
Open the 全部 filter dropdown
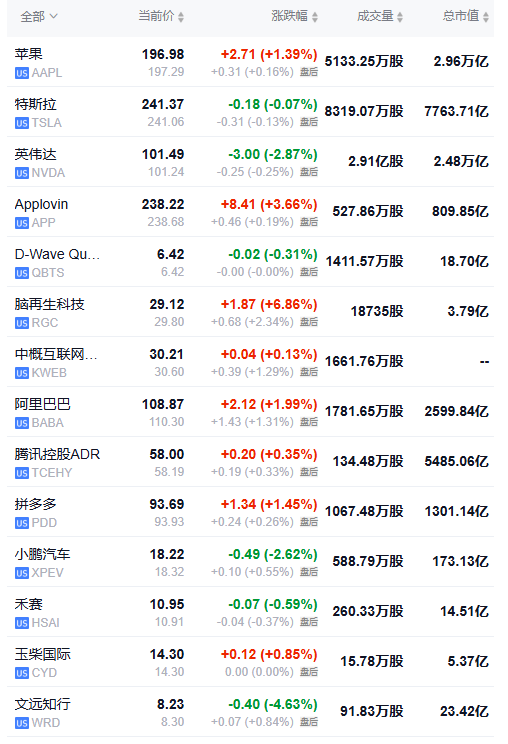click(39, 17)
